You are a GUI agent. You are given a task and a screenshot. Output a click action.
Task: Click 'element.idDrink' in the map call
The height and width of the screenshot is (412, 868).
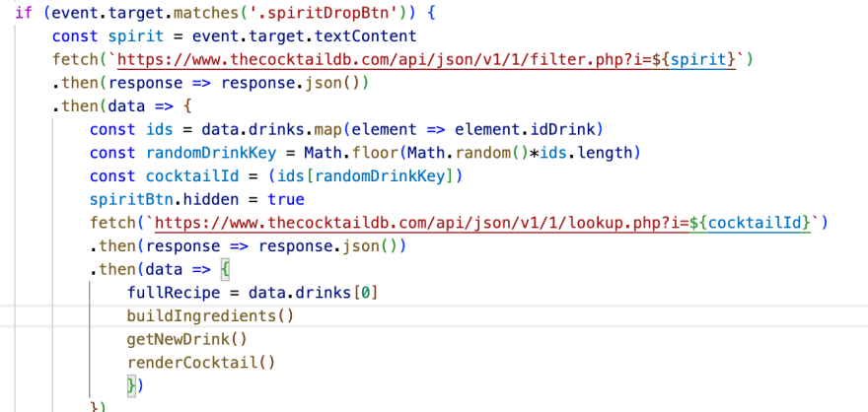click(524, 129)
